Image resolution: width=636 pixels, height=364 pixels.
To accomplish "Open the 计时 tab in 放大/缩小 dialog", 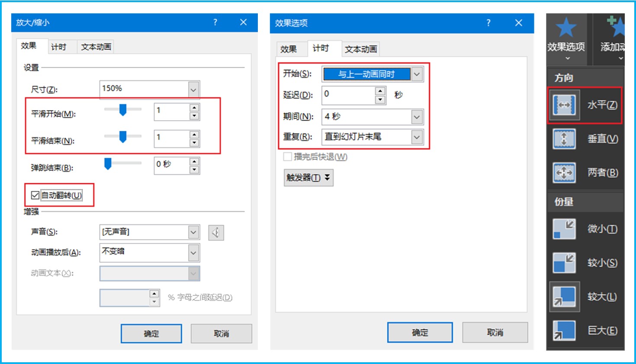I will pos(61,47).
